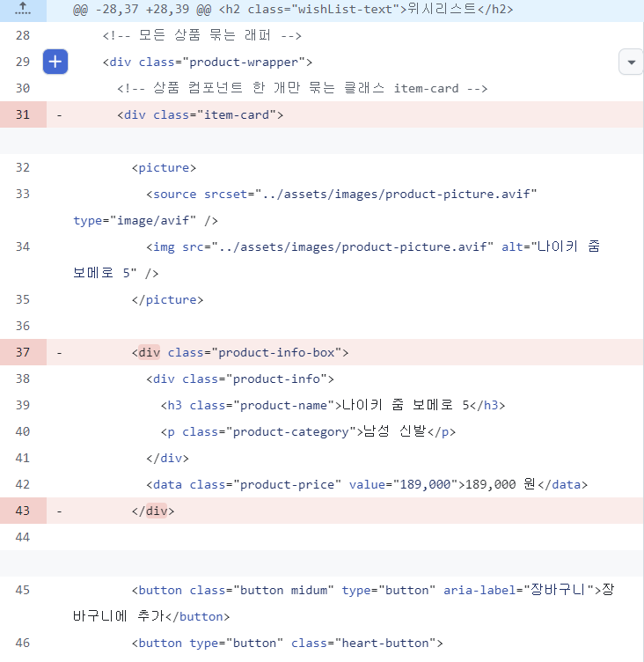Image resolution: width=644 pixels, height=662 pixels.
Task: Select deleted line number 43
Action: pos(23,511)
